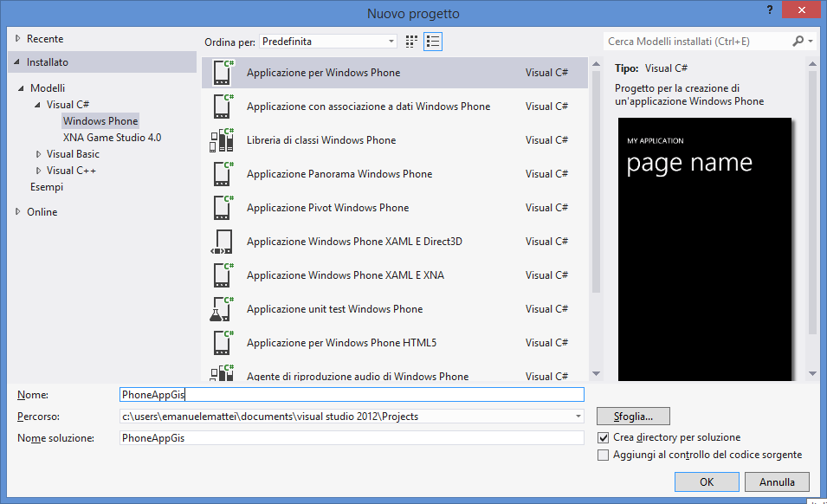Click the Nome project name field
Image resolution: width=827 pixels, height=504 pixels.
coord(352,394)
